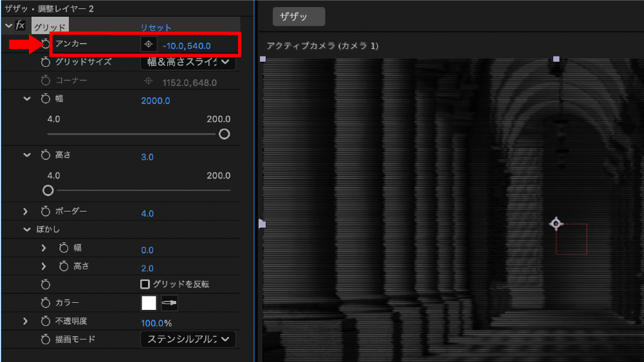Screen dimensions: 644x362
Task: Collapse the グリッド effect chevron
Action: pos(8,26)
